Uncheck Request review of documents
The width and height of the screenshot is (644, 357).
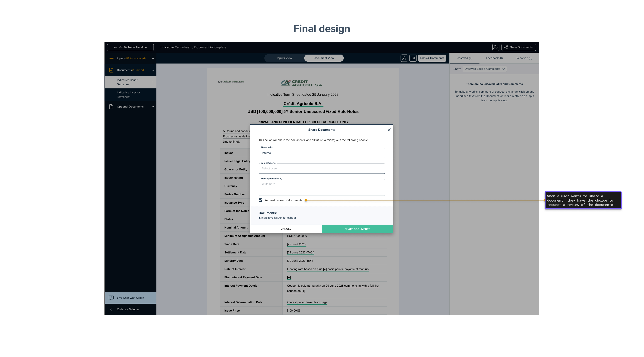coord(261,200)
